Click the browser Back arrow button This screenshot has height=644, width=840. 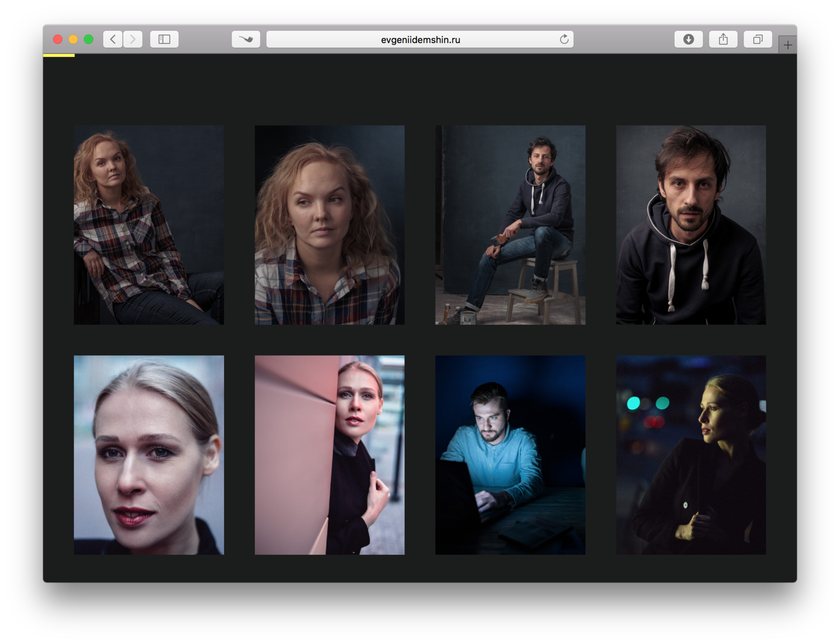(x=113, y=39)
